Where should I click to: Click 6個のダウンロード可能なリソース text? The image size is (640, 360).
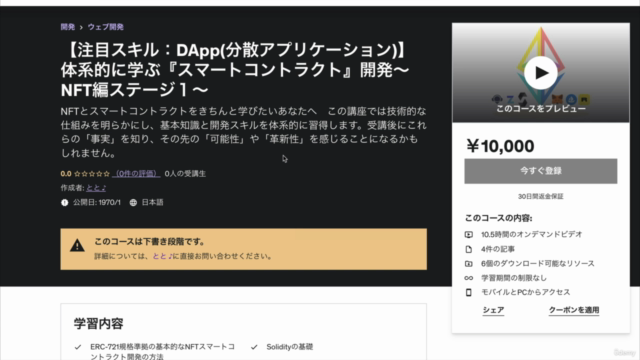538,263
